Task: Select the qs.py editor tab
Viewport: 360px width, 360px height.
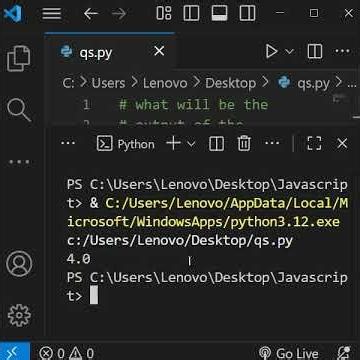Action: [110, 52]
